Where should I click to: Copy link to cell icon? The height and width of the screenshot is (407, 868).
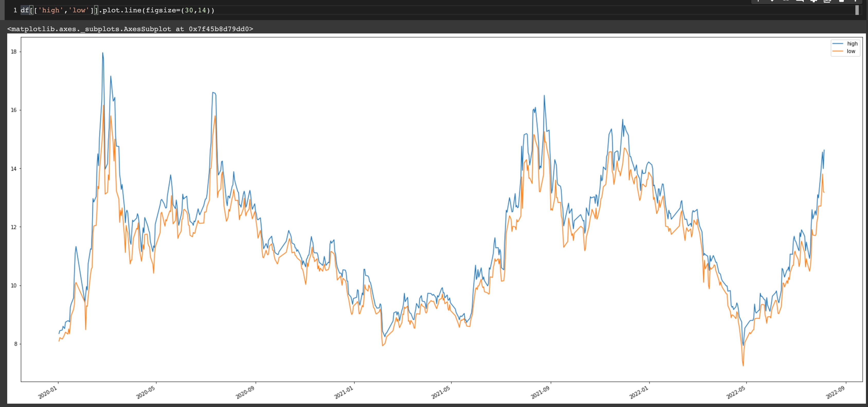pyautogui.click(x=786, y=1)
